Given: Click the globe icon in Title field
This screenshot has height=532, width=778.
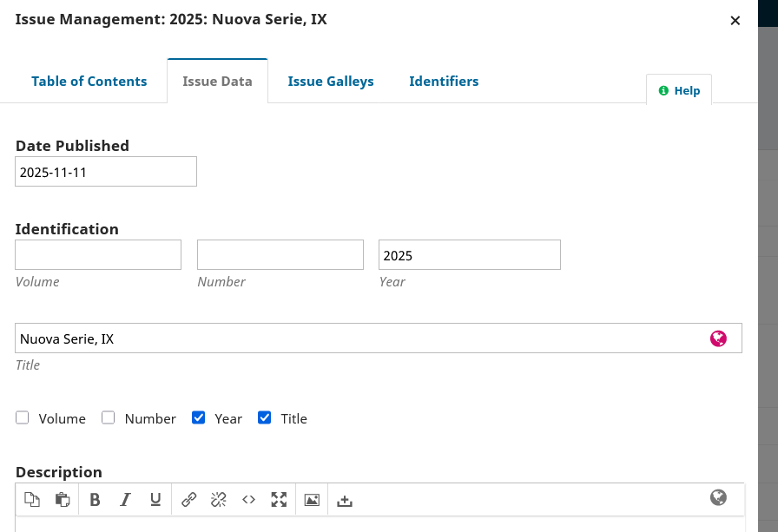Looking at the screenshot, I should pyautogui.click(x=718, y=338).
